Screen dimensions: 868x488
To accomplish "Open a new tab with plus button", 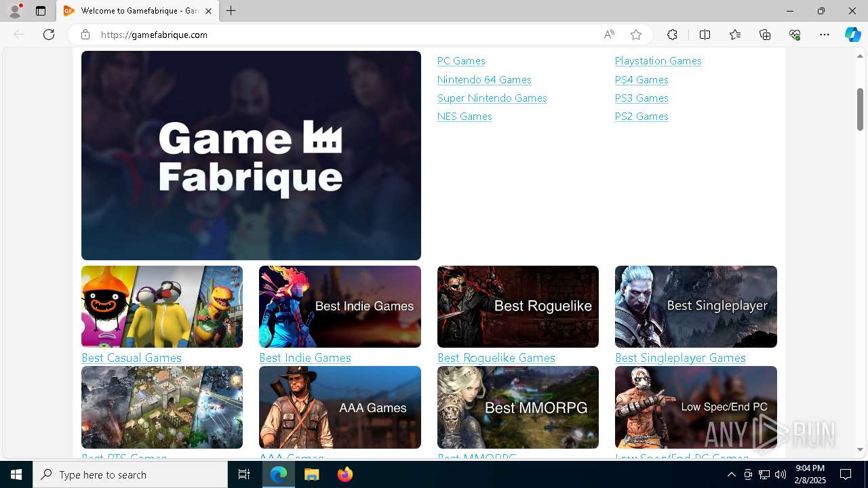I will [231, 11].
